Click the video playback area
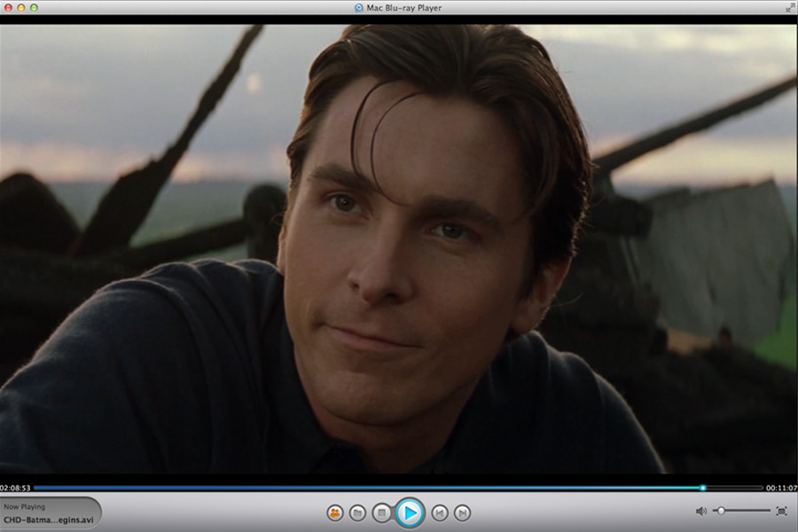Image resolution: width=798 pixels, height=532 pixels. tap(399, 249)
